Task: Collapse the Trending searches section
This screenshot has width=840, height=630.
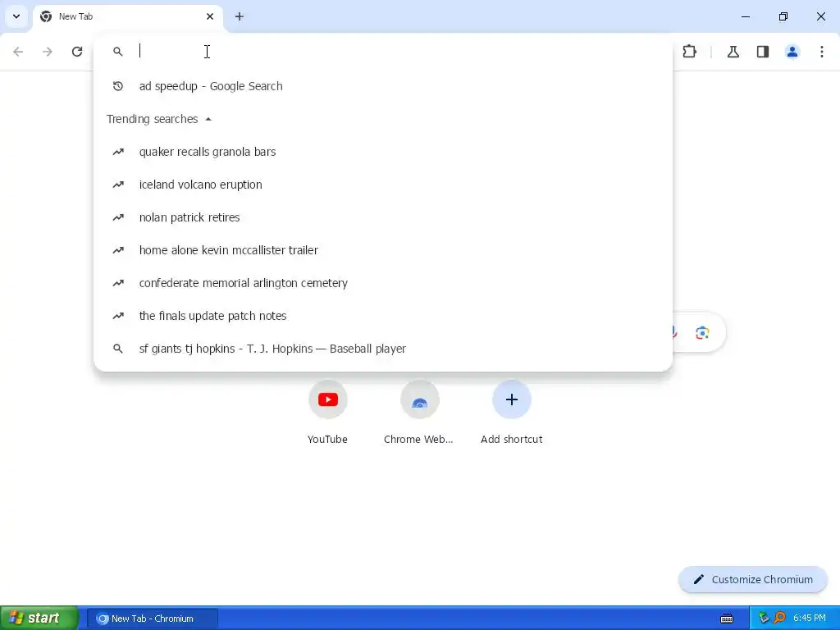Action: click(x=208, y=119)
